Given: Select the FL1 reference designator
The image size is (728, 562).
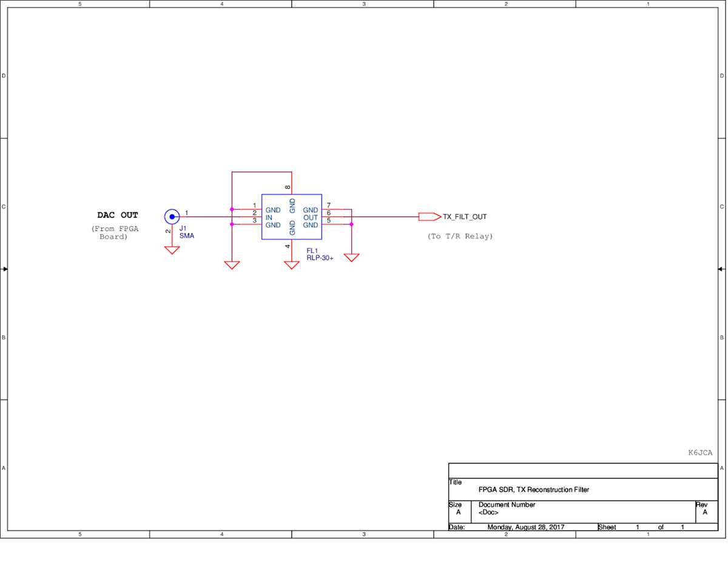Looking at the screenshot, I should [x=312, y=250].
